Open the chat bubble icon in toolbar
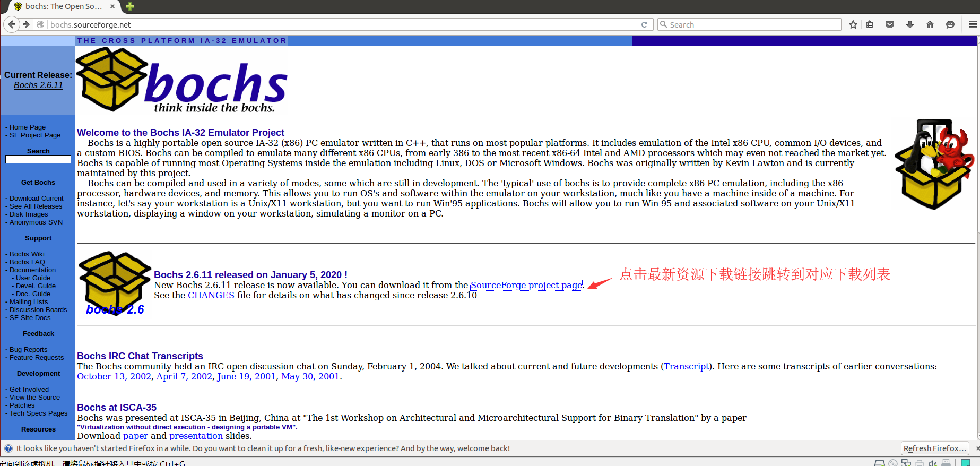Image resolution: width=980 pixels, height=466 pixels. pos(950,24)
